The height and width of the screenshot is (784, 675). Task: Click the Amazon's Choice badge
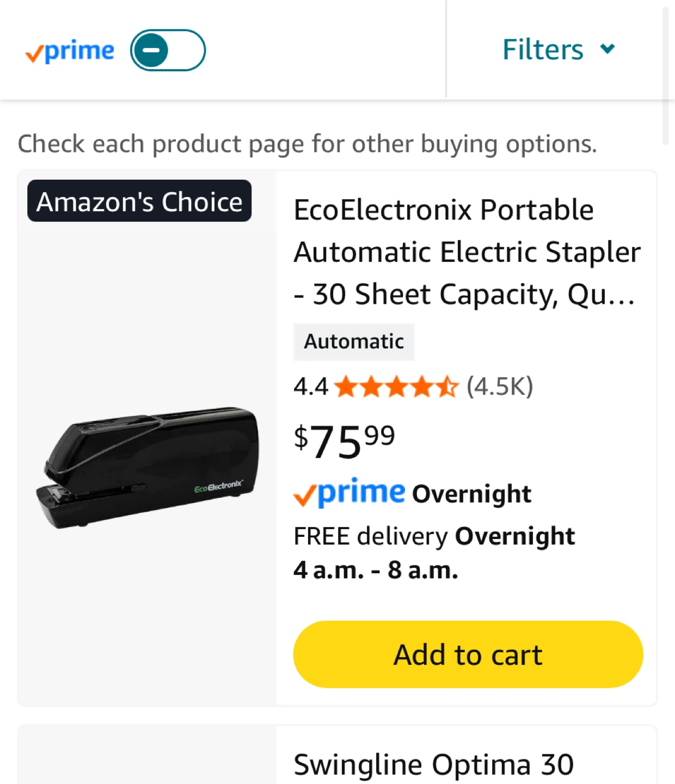pyautogui.click(x=139, y=201)
